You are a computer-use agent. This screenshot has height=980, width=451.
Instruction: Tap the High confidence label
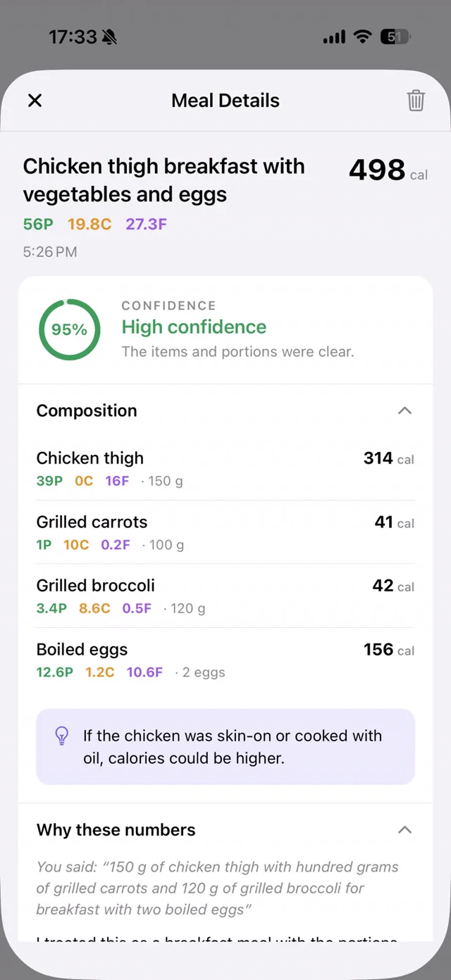pos(194,327)
